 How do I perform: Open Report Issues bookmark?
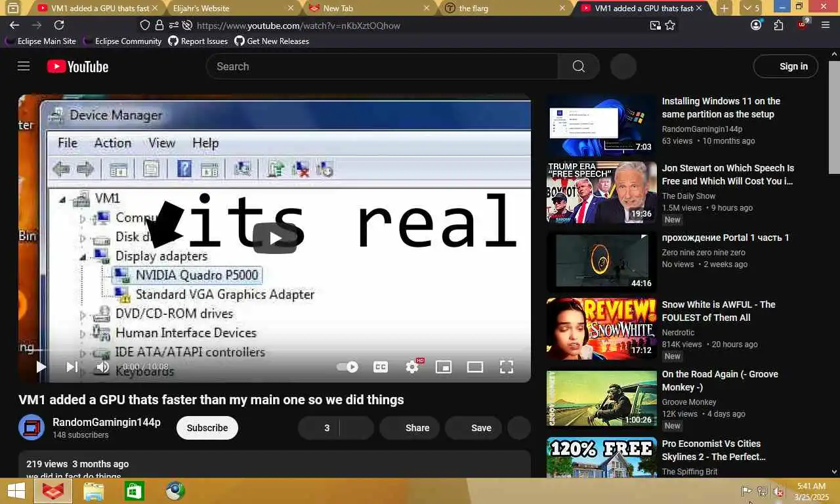click(198, 41)
